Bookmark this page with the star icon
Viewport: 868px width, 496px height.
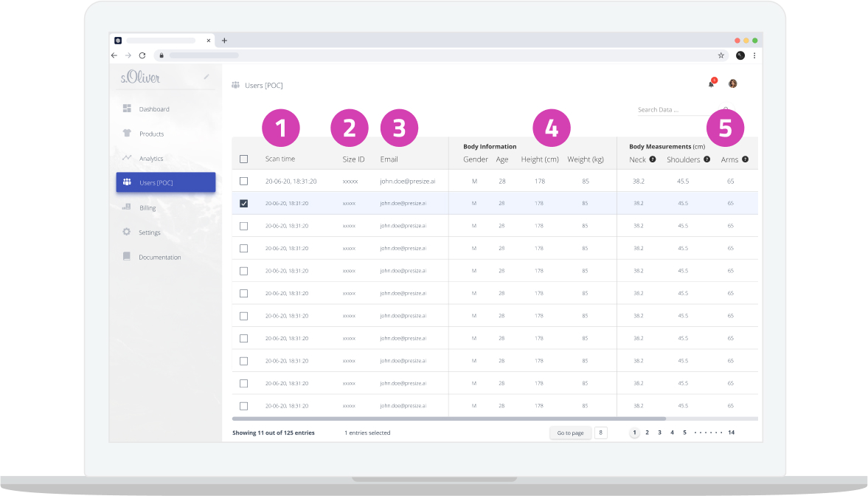coord(721,55)
